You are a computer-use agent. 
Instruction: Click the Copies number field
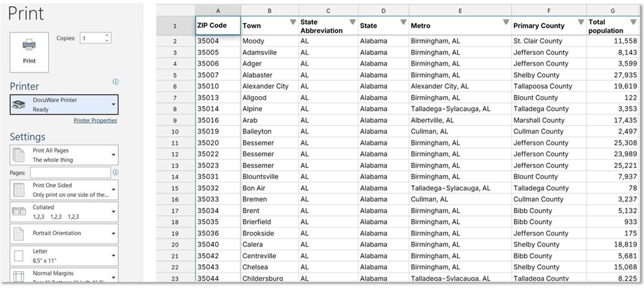92,38
